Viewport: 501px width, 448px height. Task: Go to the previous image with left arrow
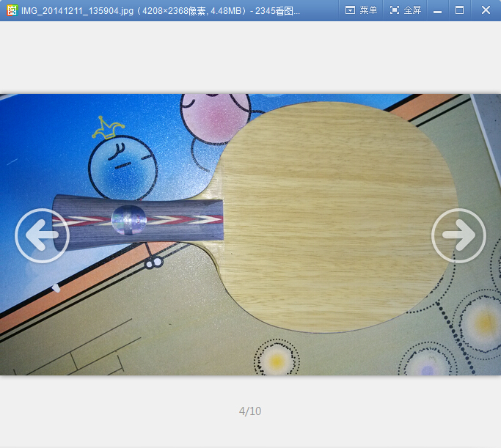pos(42,235)
